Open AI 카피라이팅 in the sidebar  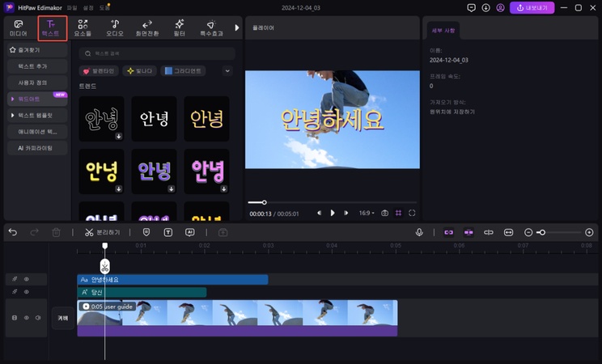37,148
